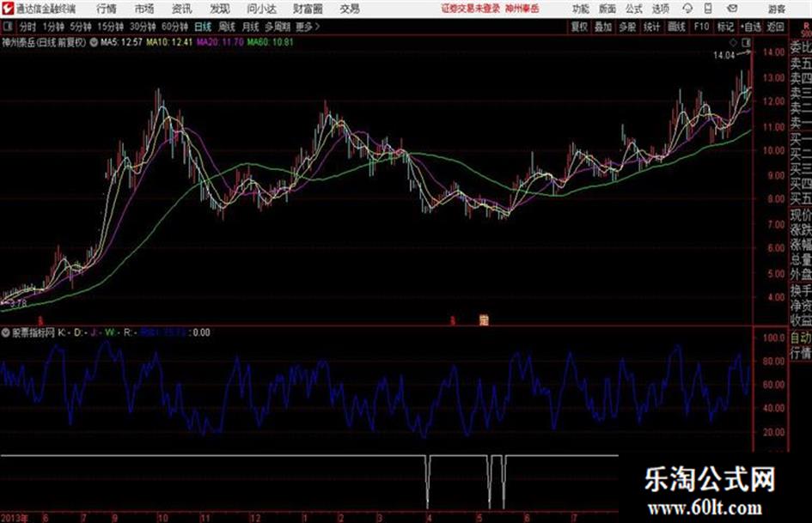Viewport: 812px width, 523px height.
Task: Open the 行情 menu
Action: (x=107, y=9)
